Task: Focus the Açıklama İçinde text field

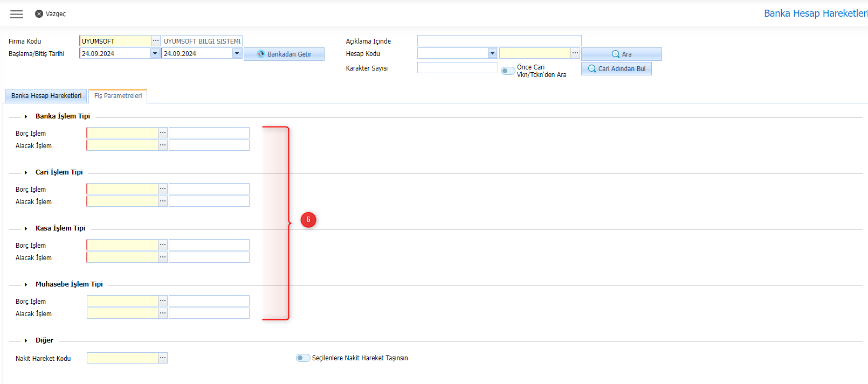Action: tap(499, 41)
